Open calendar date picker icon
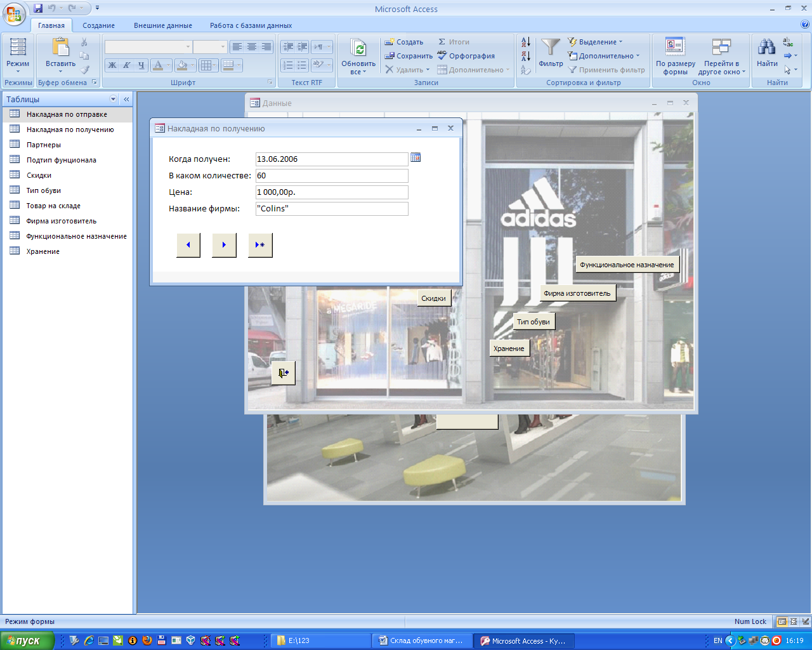Viewport: 812px width, 650px height. (416, 157)
